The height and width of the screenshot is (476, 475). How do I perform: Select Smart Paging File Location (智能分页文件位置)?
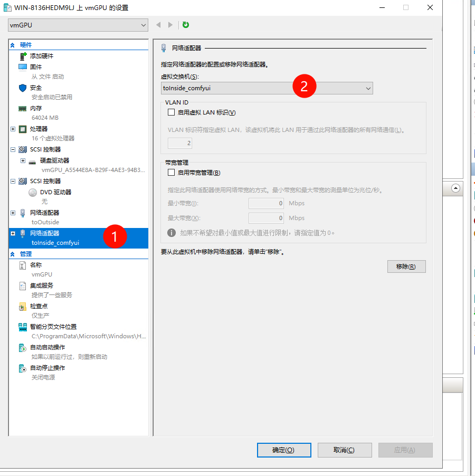coord(53,327)
